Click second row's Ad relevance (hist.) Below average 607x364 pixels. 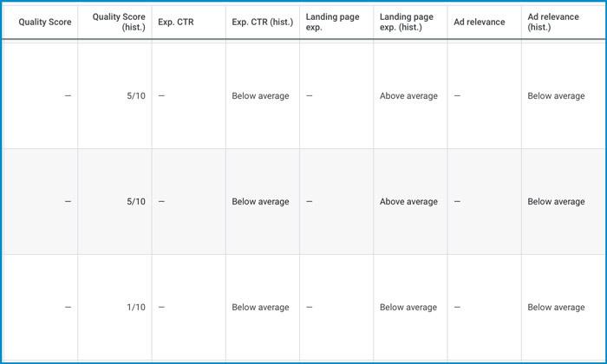pyautogui.click(x=556, y=202)
